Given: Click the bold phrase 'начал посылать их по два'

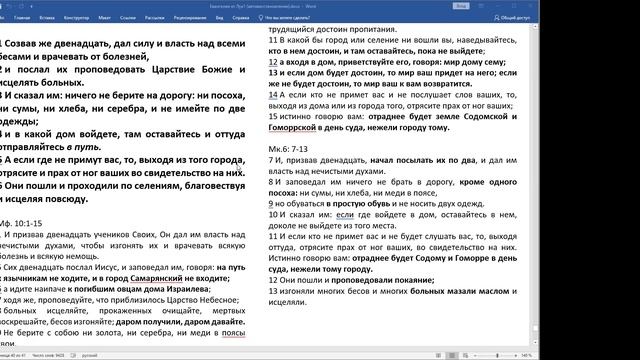Looking at the screenshot, I should [x=423, y=160].
